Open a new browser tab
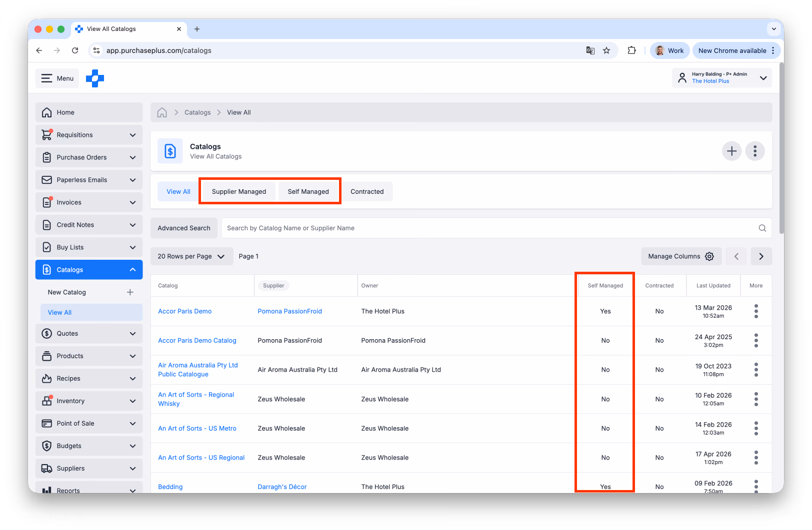Image resolution: width=812 pixels, height=530 pixels. click(x=197, y=29)
